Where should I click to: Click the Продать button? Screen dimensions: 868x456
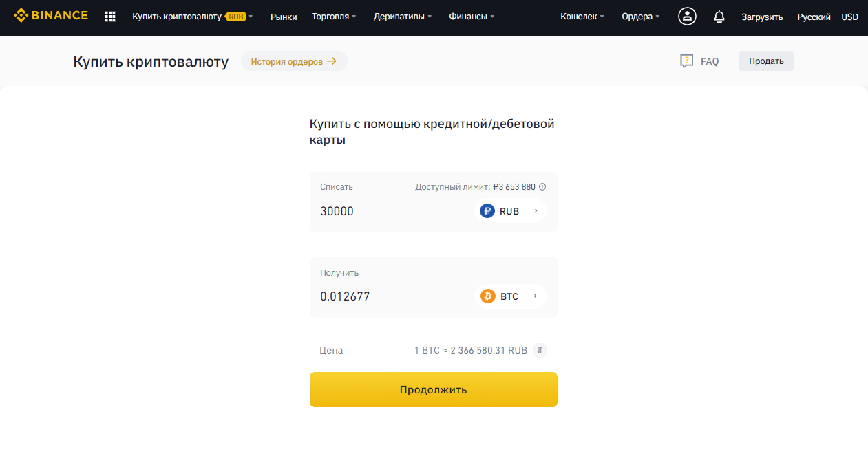[766, 61]
